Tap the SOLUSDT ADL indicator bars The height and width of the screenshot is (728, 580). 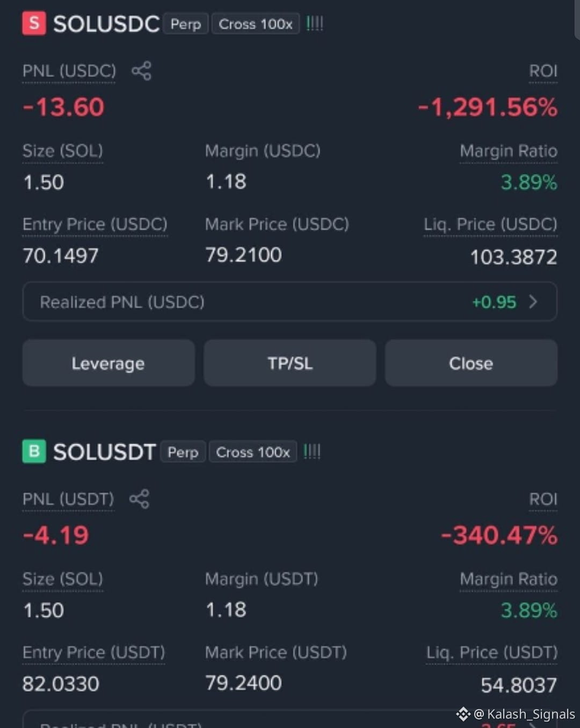pos(312,451)
